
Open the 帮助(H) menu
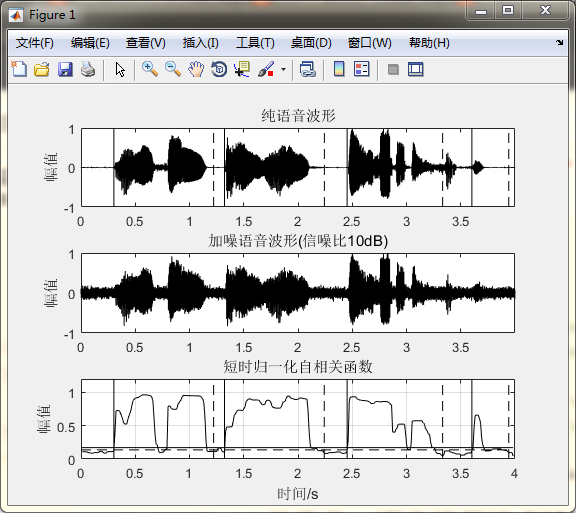429,43
